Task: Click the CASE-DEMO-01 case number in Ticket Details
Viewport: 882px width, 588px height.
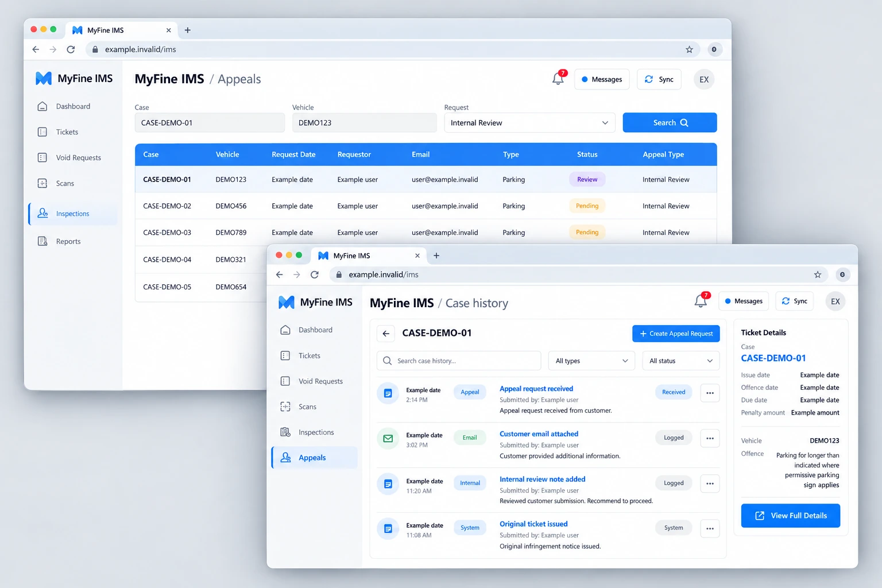Action: click(x=773, y=358)
